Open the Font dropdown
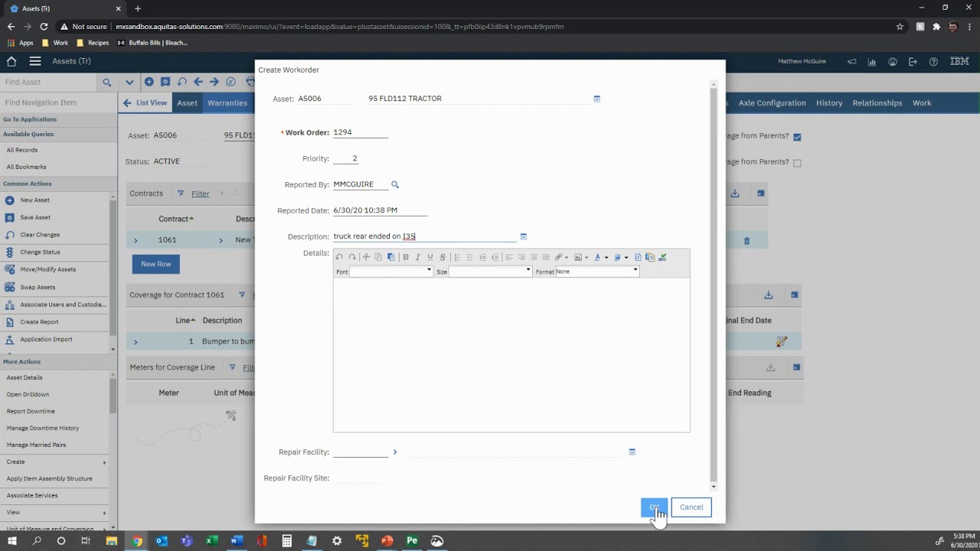This screenshot has width=980, height=551. (x=391, y=271)
